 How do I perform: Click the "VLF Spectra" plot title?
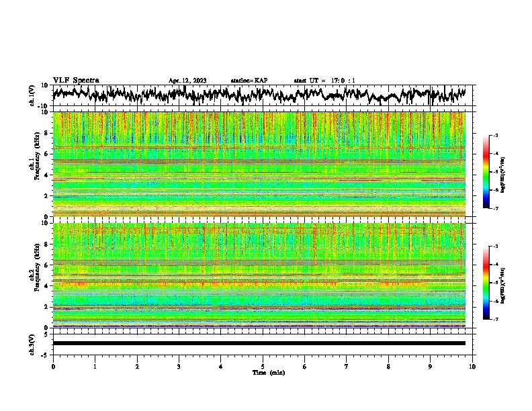coord(76,81)
